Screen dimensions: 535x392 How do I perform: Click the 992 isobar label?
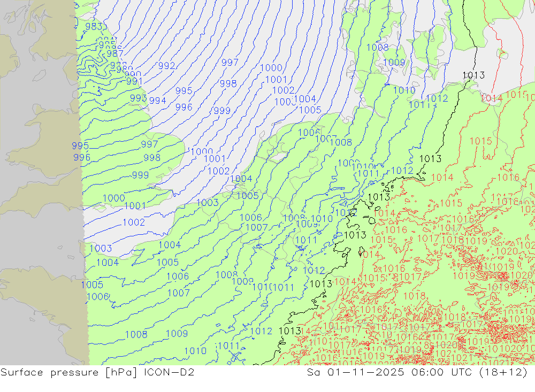coord(167,65)
